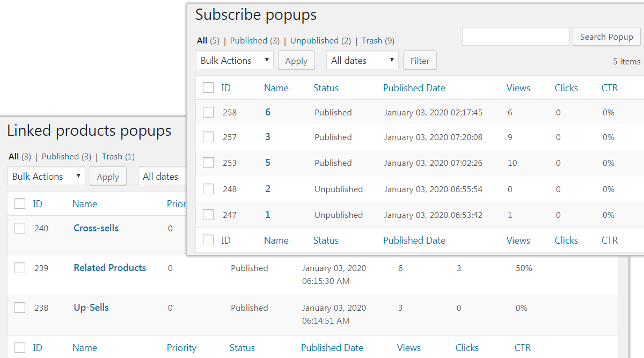
Task: Open Bulk Actions dropdown in Subscribe popups
Action: tap(235, 61)
